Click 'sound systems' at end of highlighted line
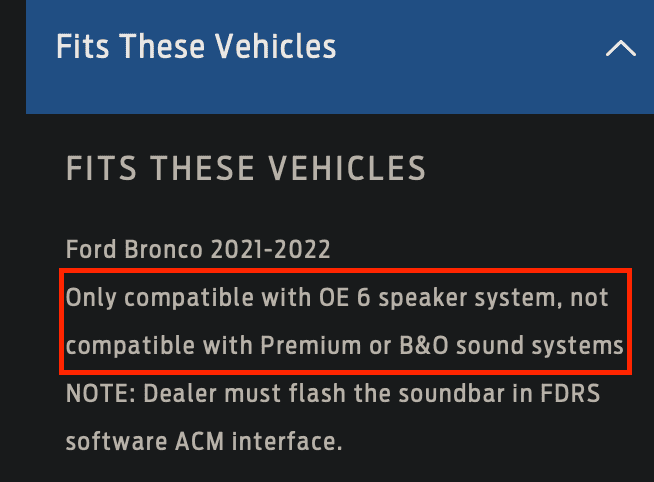The height and width of the screenshot is (482, 654). tap(539, 346)
